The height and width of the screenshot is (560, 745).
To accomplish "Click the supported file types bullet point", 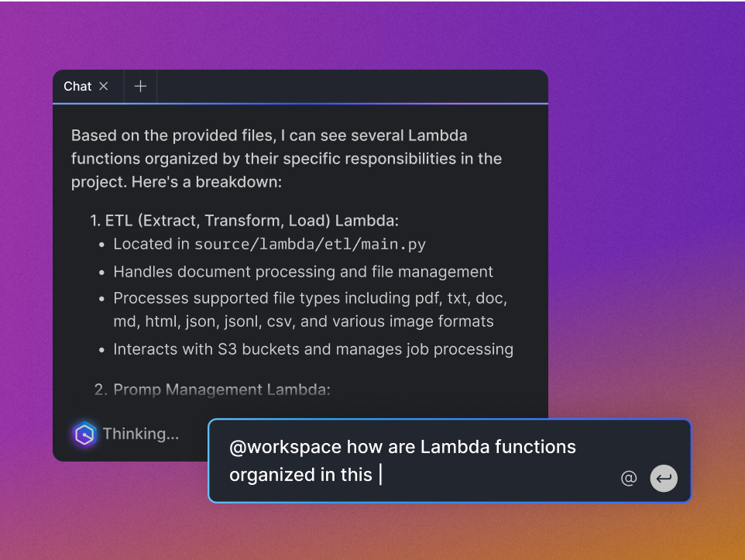I will pyautogui.click(x=310, y=309).
